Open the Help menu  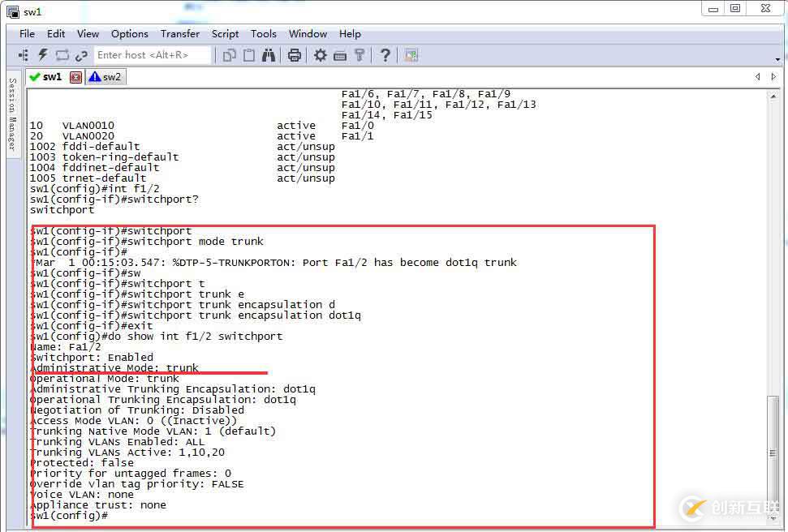click(350, 34)
